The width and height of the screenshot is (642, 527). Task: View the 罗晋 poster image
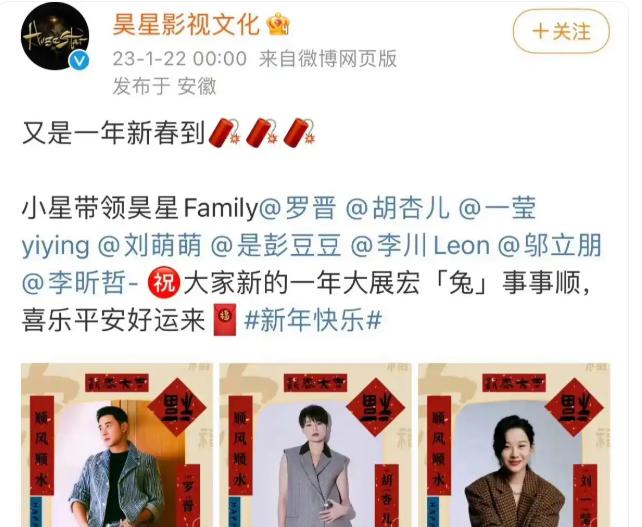coord(117,445)
